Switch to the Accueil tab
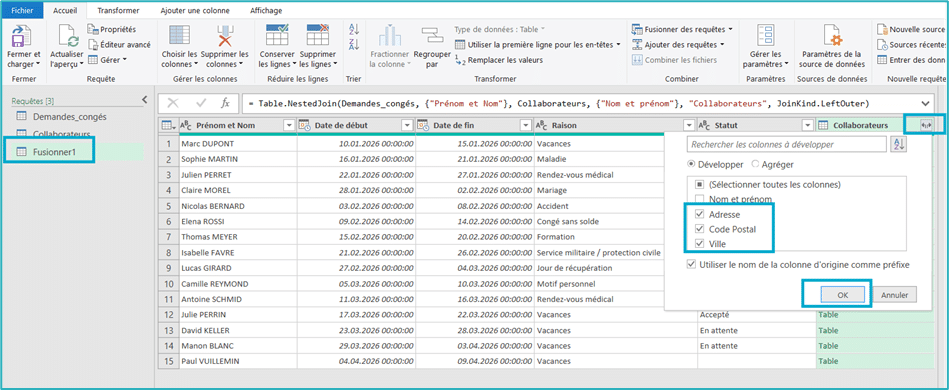 (x=65, y=10)
